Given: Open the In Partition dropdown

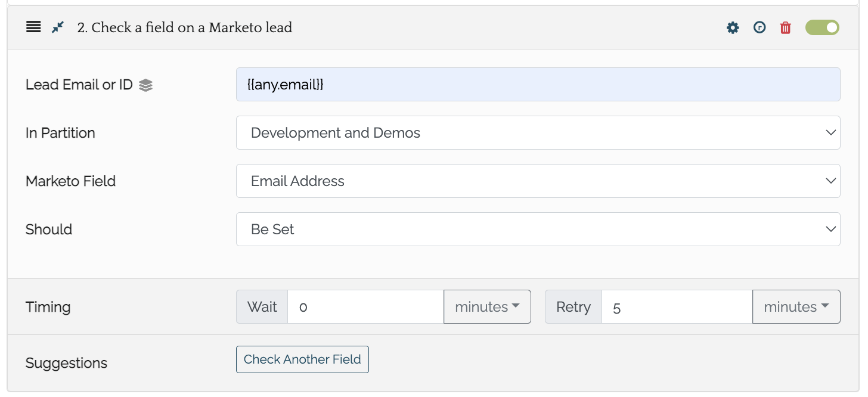Looking at the screenshot, I should click(x=538, y=132).
